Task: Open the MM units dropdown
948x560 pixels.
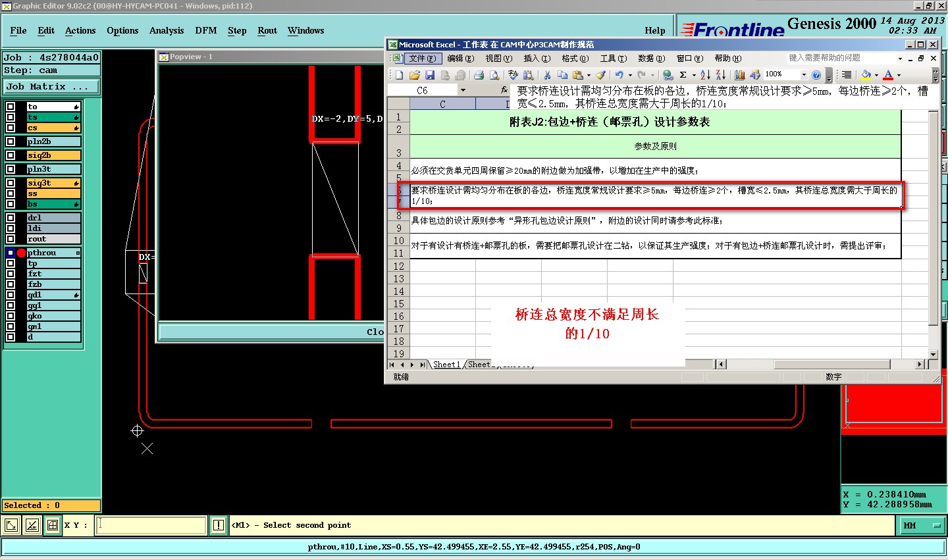Action: (922, 525)
